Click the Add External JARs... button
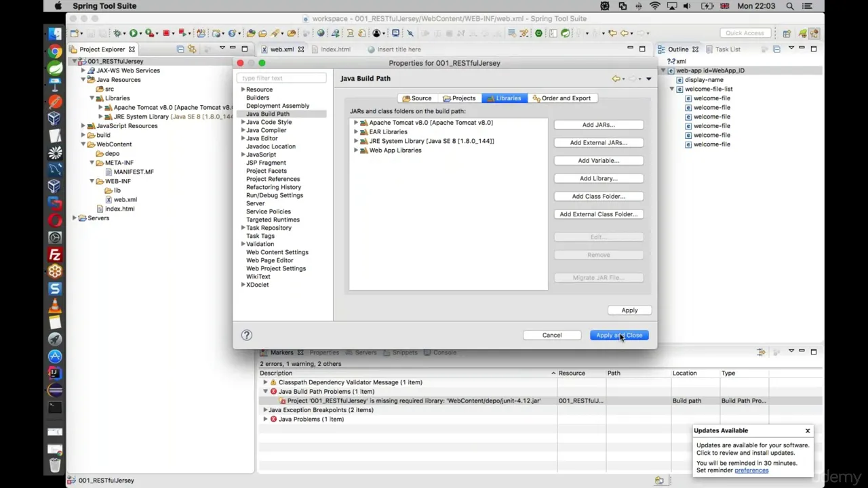This screenshot has width=868, height=488. tap(598, 143)
